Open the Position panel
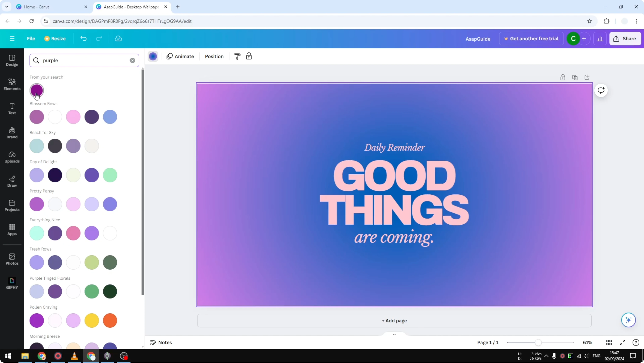The height and width of the screenshot is (363, 644). (214, 56)
